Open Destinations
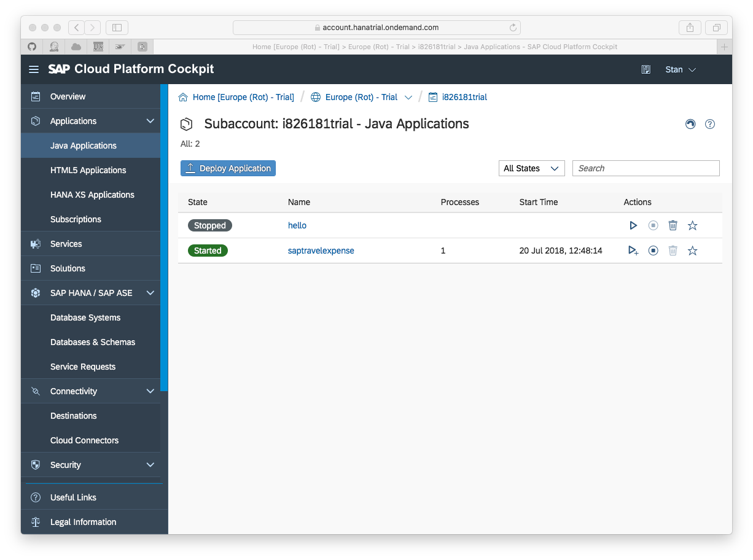 [x=90, y=416]
